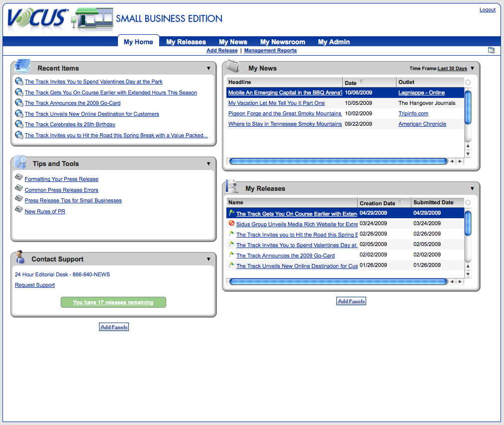This screenshot has height=425, width=504.
Task: Click globe icon beside Extended Hours This Season
Action: (19, 92)
